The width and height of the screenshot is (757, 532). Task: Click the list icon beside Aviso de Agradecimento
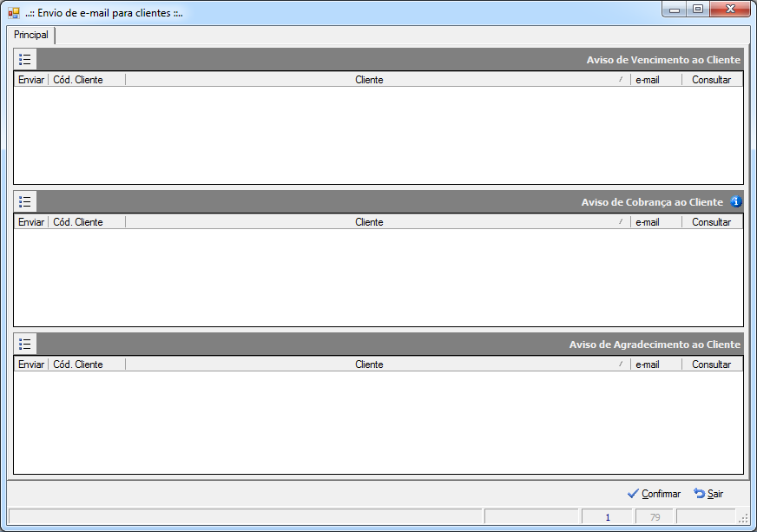25,345
